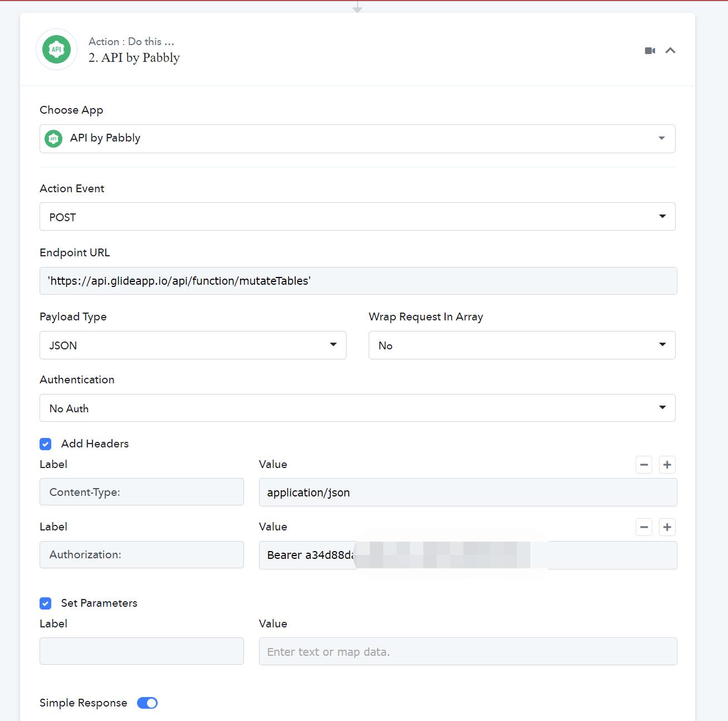This screenshot has height=721, width=728.
Task: Click the 'Action Event' label
Action: click(x=72, y=189)
